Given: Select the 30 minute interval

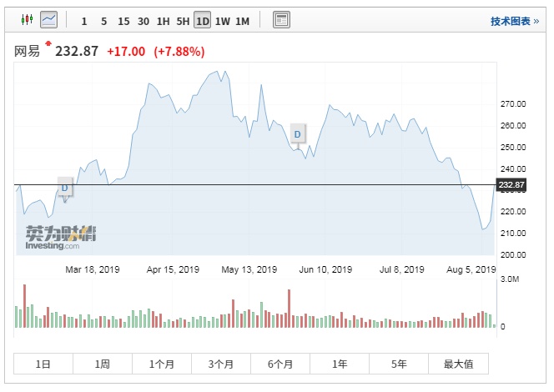Looking at the screenshot, I should tap(144, 20).
